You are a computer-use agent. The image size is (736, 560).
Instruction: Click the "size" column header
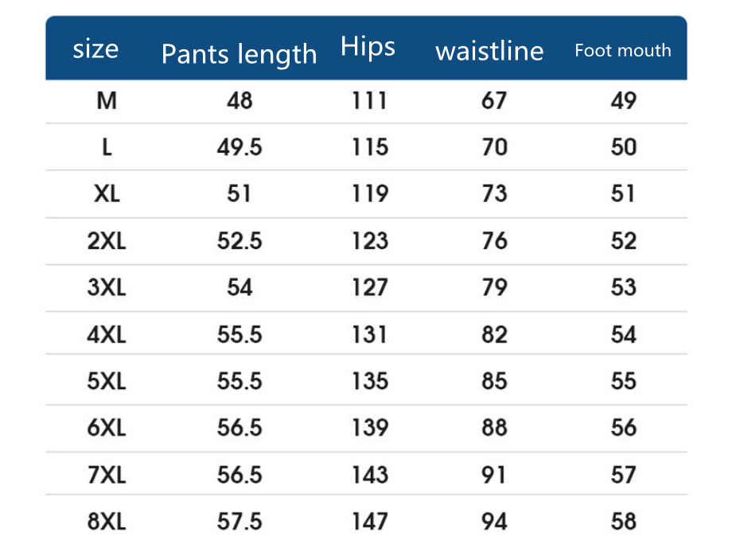click(95, 49)
